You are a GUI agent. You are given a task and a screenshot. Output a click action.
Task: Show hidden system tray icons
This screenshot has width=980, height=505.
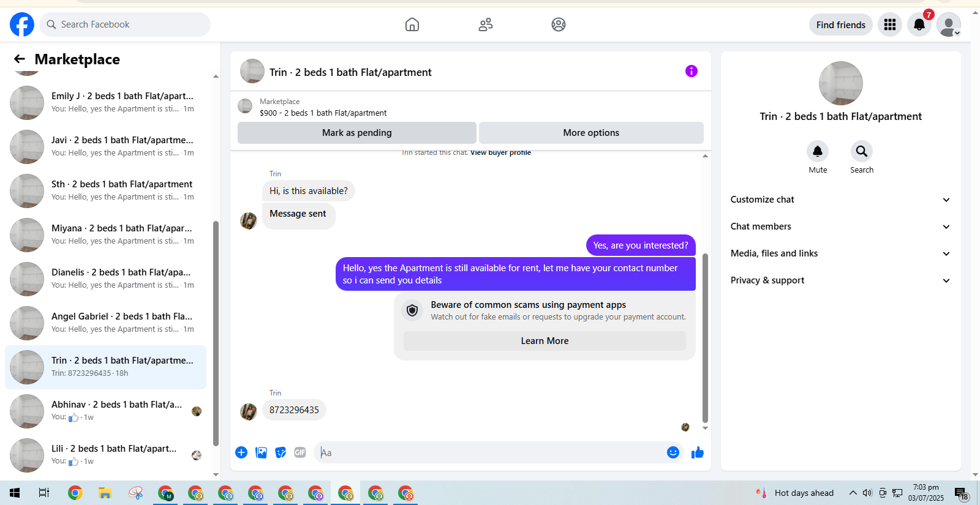[853, 493]
